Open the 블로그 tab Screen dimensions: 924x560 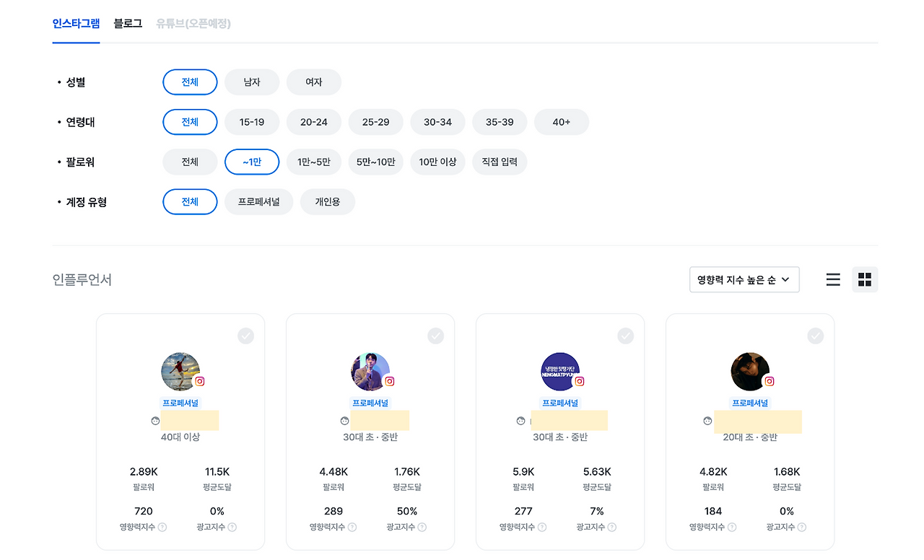[128, 23]
